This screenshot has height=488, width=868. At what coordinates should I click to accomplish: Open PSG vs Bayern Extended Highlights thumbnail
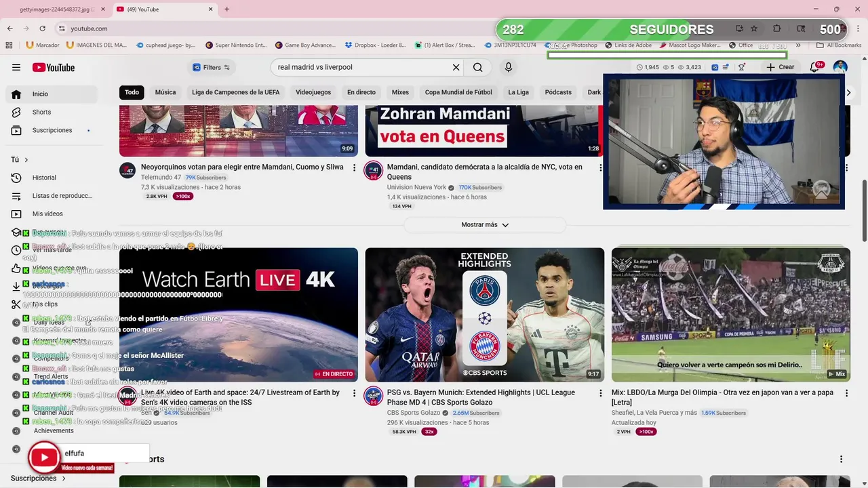pos(484,314)
